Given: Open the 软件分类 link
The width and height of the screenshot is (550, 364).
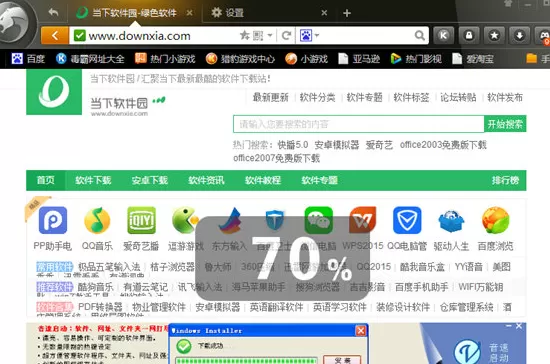Looking at the screenshot, I should coord(317,97).
